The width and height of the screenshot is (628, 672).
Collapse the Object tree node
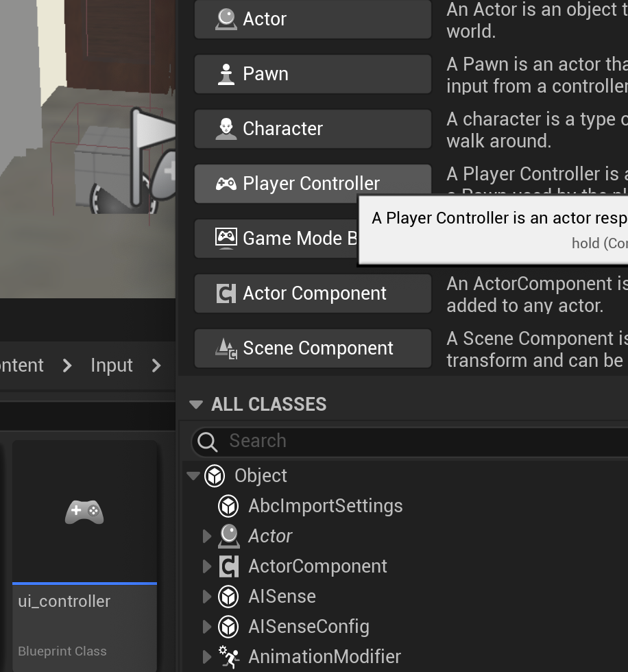coord(193,476)
